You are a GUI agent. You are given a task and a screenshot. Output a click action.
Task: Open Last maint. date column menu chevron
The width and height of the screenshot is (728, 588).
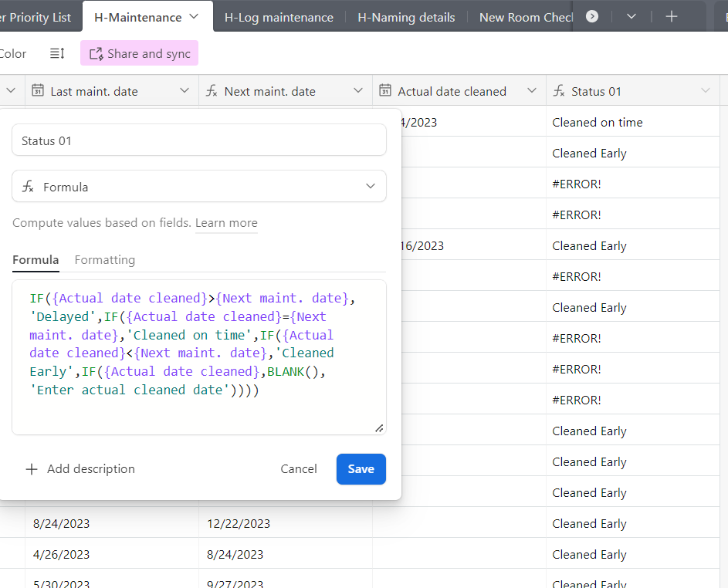tap(185, 90)
